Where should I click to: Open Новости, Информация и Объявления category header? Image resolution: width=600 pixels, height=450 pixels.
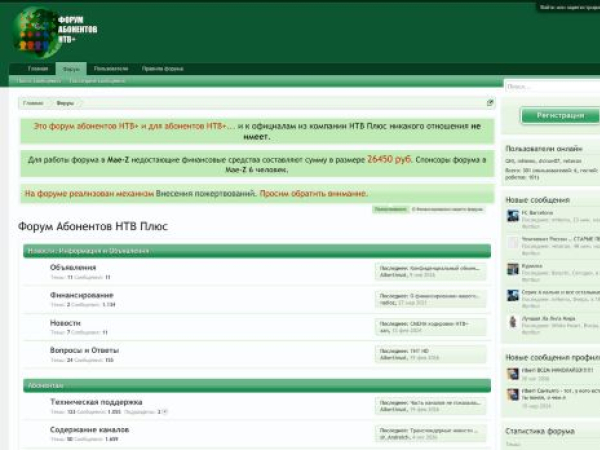point(88,251)
